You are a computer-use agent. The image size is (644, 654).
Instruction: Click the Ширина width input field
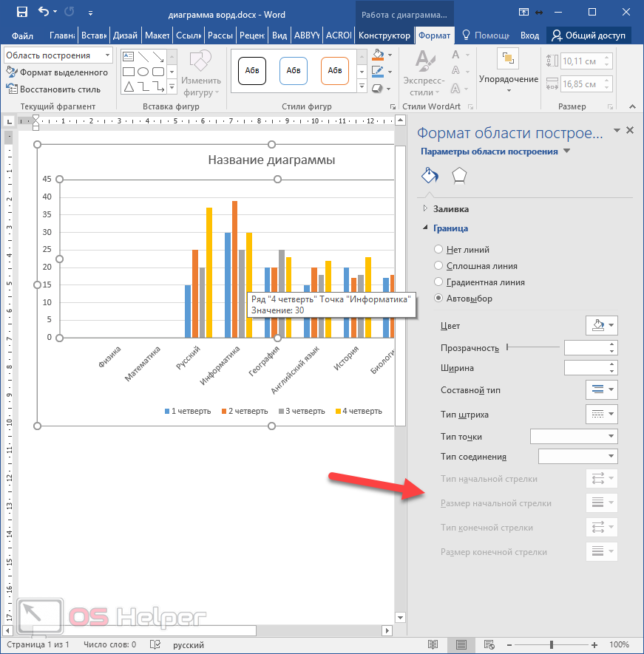click(x=586, y=367)
